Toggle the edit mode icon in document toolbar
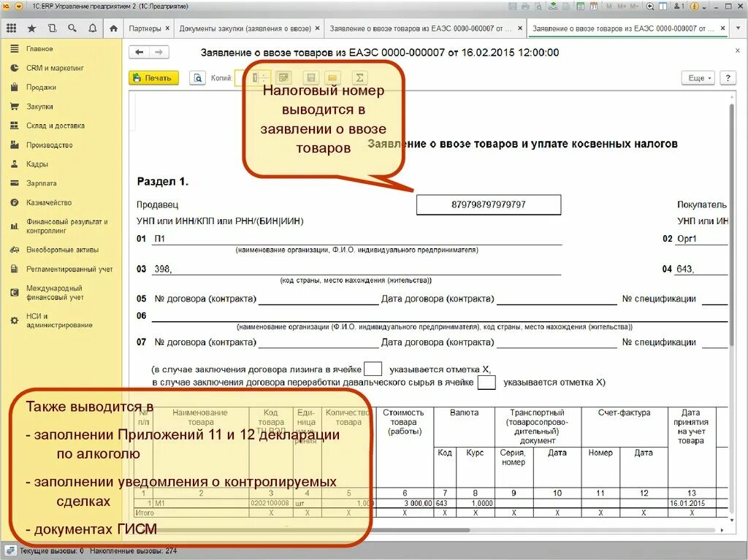Screen dimensions: 748x560 click(284, 77)
